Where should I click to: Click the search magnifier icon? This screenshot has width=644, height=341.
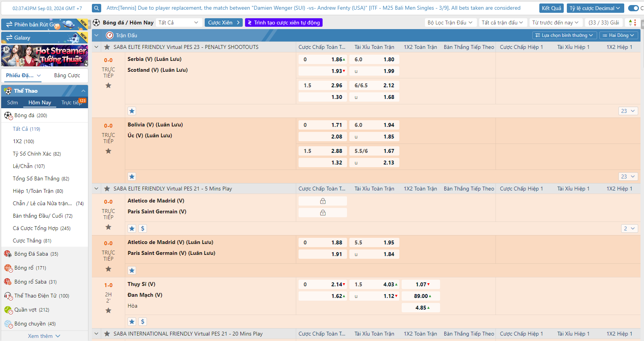click(97, 8)
